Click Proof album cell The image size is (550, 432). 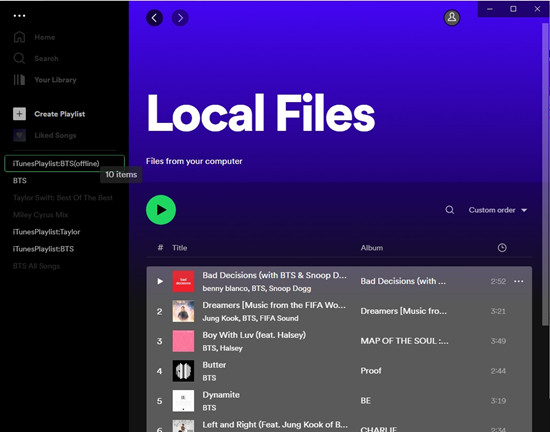pyautogui.click(x=371, y=371)
